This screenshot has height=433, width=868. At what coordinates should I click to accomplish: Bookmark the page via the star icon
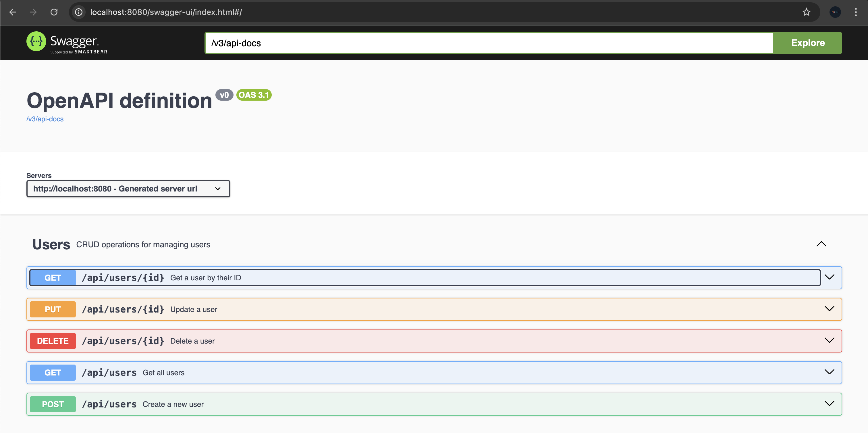(x=806, y=12)
